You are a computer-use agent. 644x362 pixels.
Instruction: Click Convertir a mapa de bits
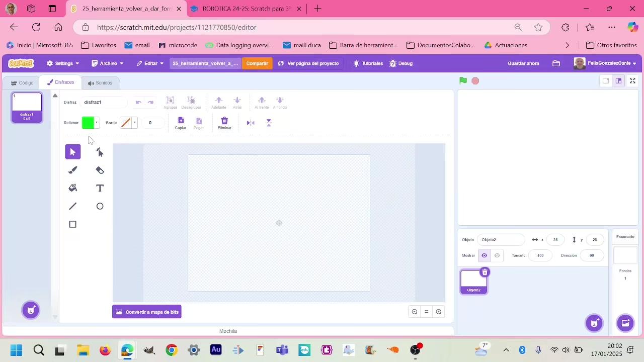coord(147,312)
